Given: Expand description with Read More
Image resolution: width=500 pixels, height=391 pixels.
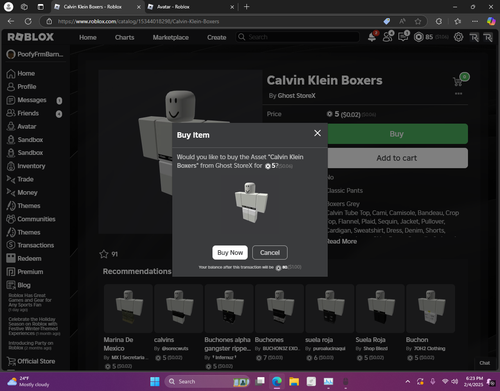Looking at the screenshot, I should pos(342,241).
